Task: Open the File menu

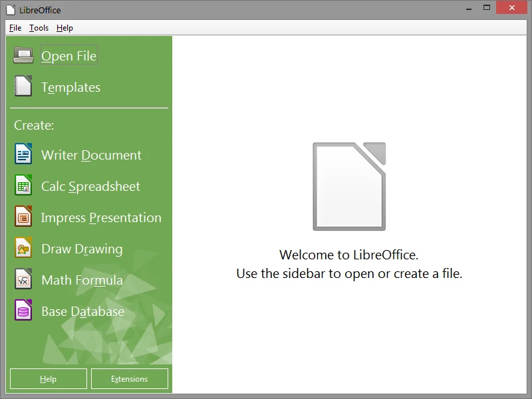Action: (x=15, y=28)
